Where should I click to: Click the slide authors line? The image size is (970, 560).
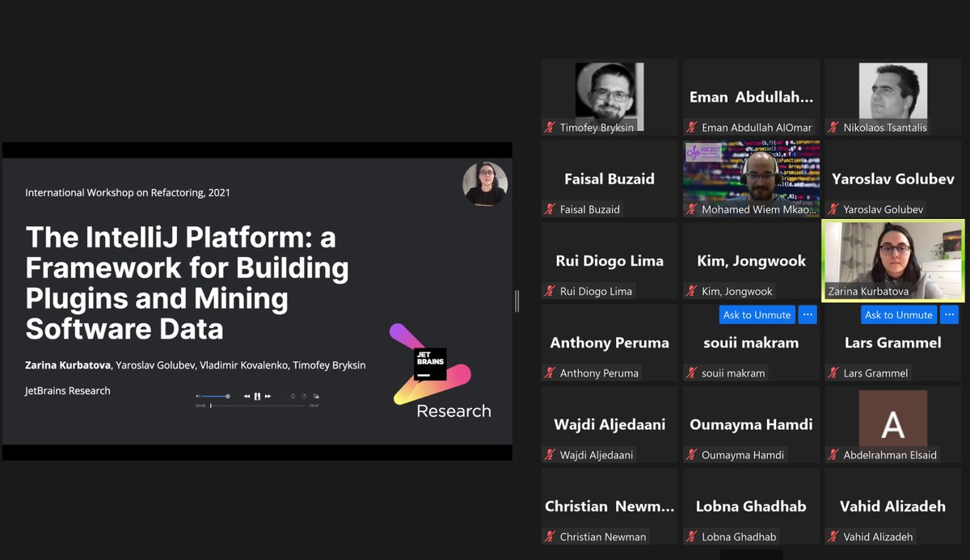tap(196, 365)
